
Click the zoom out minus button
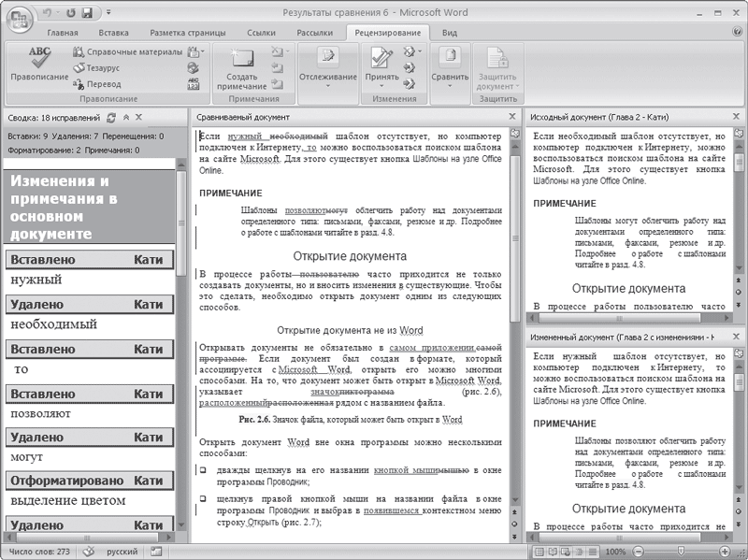[x=639, y=552]
